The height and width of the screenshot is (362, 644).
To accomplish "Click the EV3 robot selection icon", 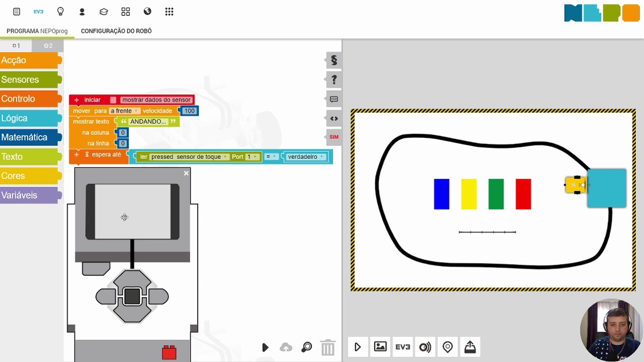I will [38, 12].
